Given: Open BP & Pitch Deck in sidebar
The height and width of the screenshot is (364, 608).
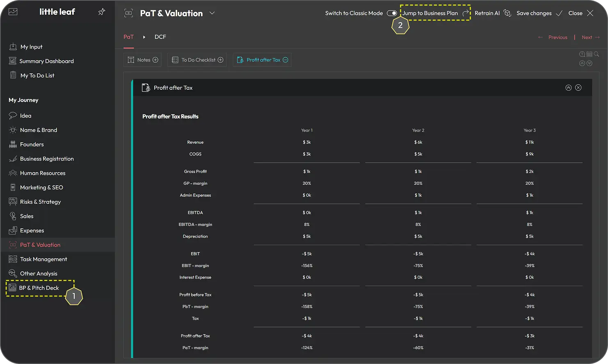Looking at the screenshot, I should click(x=39, y=288).
